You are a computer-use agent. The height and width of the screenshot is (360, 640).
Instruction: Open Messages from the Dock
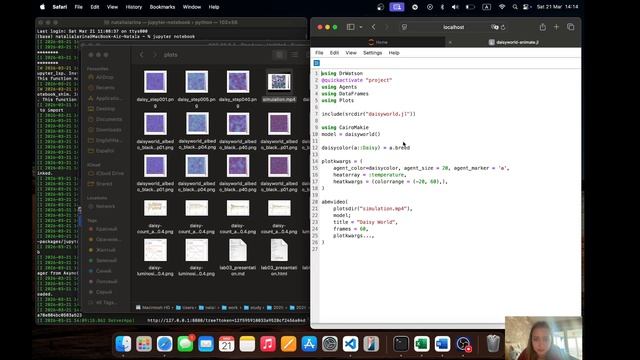185,344
